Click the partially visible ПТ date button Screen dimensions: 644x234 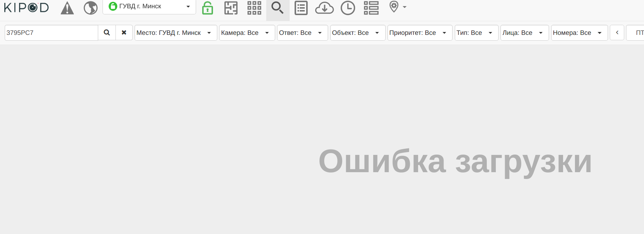click(635, 33)
